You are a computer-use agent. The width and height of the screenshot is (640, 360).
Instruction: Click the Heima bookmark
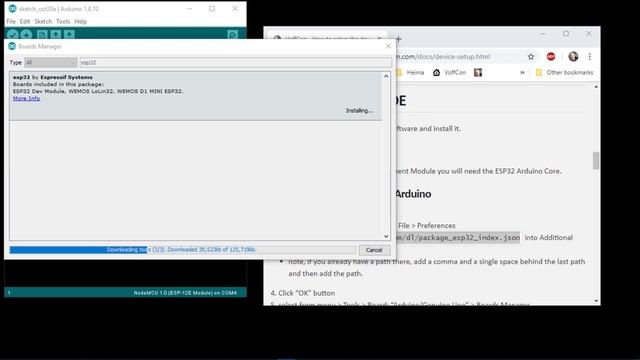[411, 73]
